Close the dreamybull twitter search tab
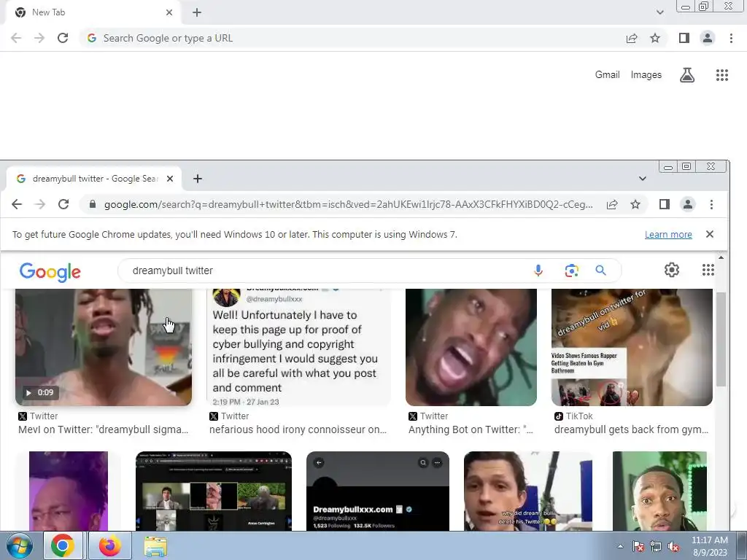Screen dimensions: 747x560 170,179
